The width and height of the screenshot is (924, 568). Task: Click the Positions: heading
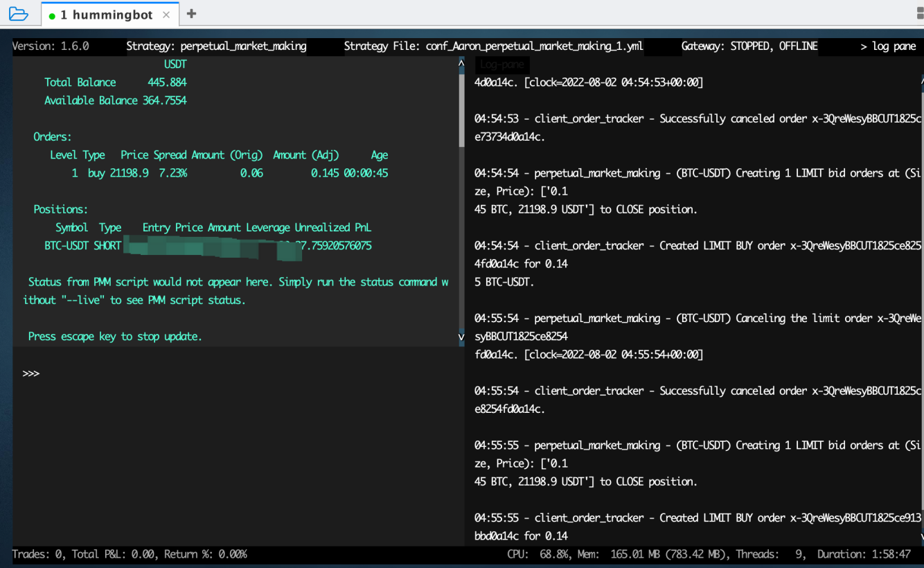click(61, 209)
